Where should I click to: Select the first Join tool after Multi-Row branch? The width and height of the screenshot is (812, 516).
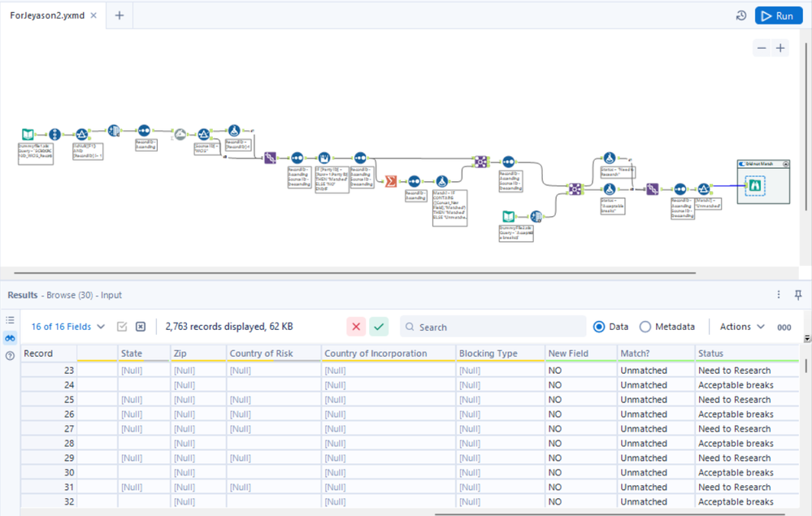(480, 162)
